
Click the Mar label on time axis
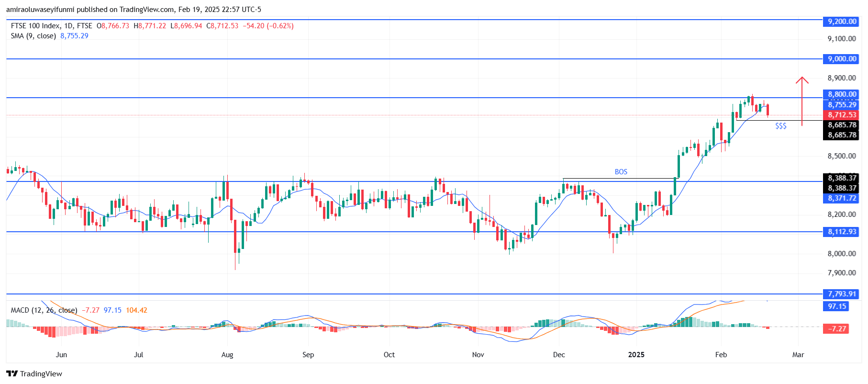(x=798, y=355)
